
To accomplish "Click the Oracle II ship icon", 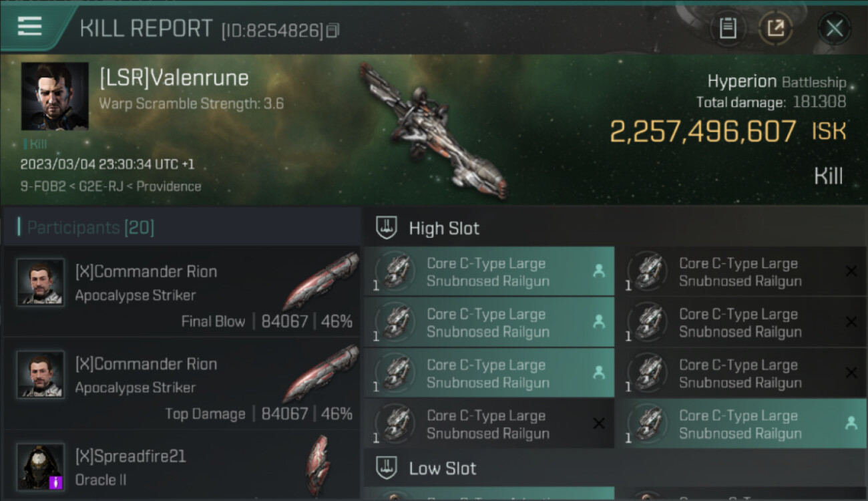I will click(x=318, y=465).
